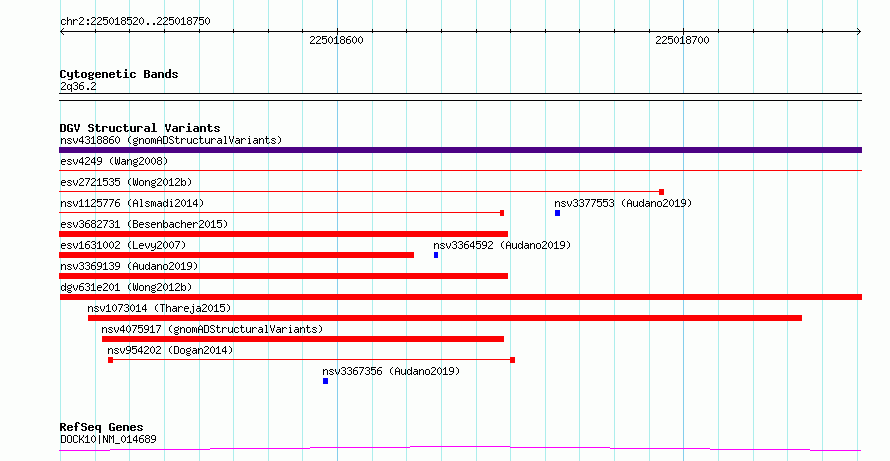890x461 pixels.
Task: Open the DOCK10|NM_014689 gene label
Action: 108,439
